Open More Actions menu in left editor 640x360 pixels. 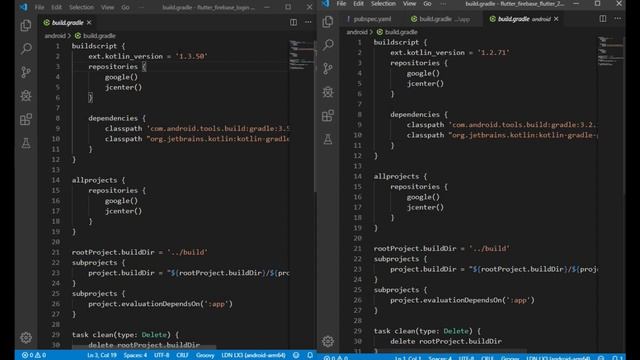click(x=308, y=22)
